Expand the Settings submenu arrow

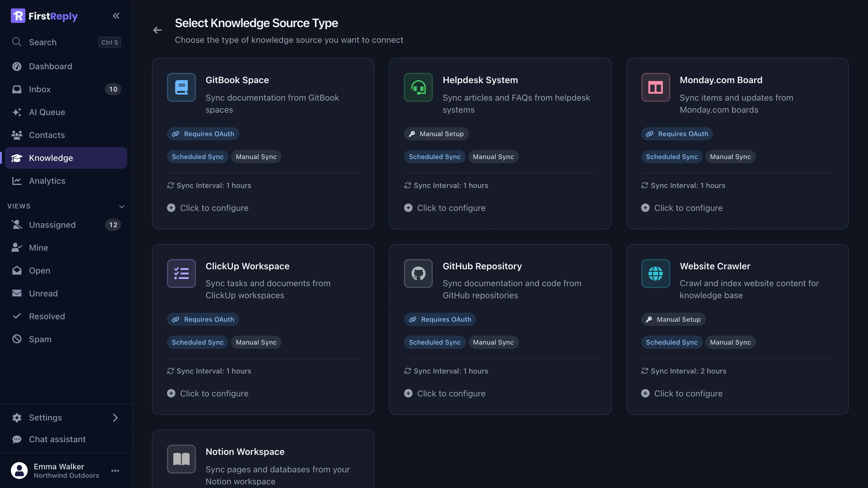115,418
